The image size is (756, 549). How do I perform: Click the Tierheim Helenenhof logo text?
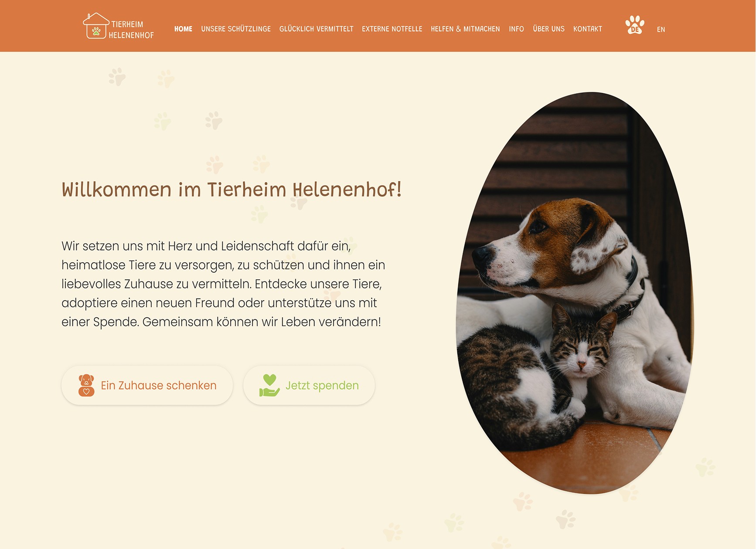coord(131,30)
